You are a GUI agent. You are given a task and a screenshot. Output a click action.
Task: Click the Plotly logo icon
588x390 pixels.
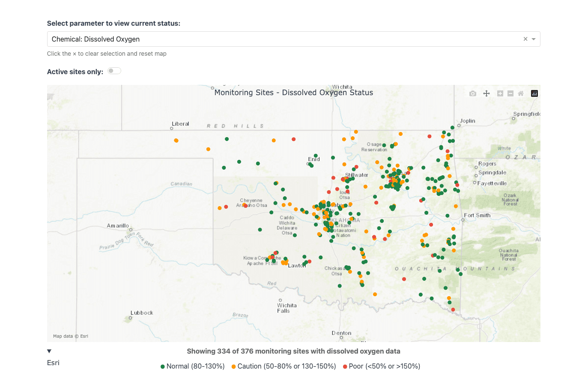pyautogui.click(x=534, y=93)
